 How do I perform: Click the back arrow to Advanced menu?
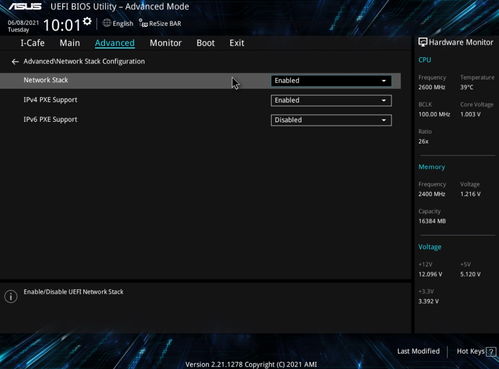(x=15, y=62)
